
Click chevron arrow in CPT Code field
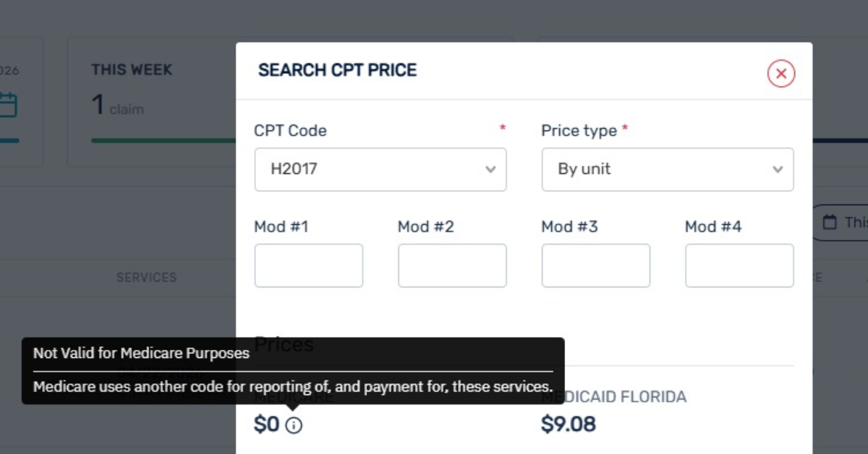point(490,170)
